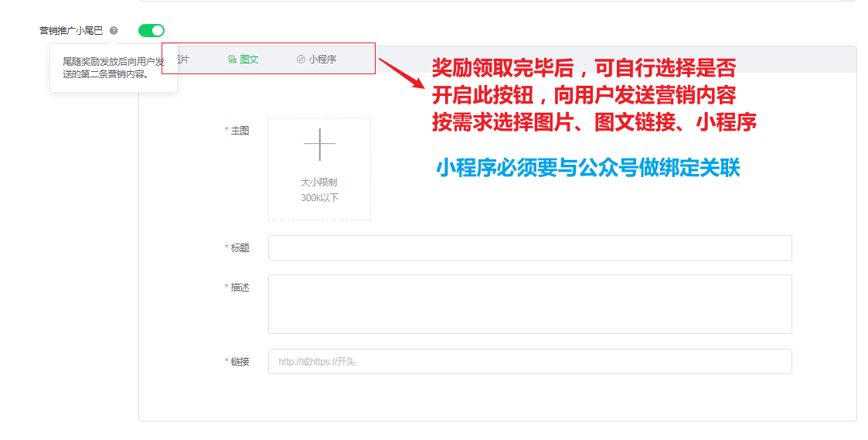Click the 描述 field label
This screenshot has height=440, width=868.
pos(240,288)
